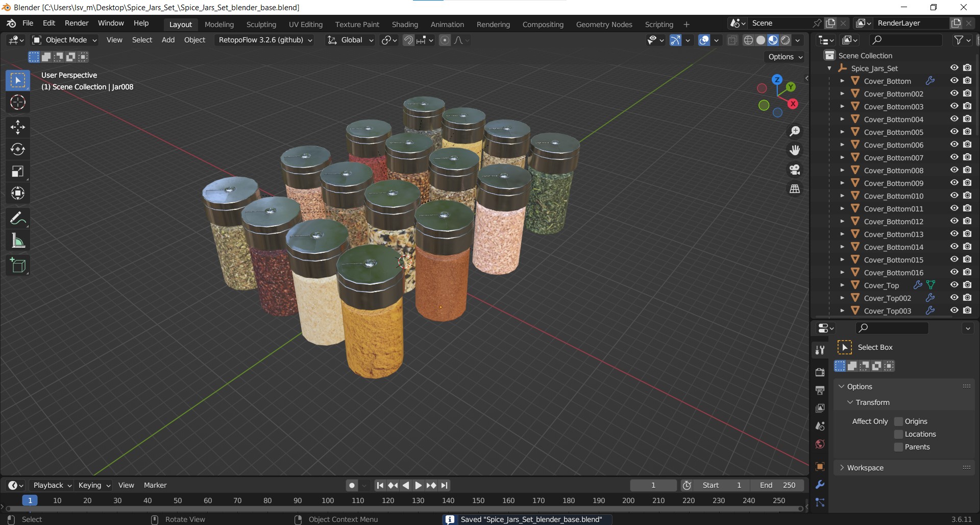Image resolution: width=980 pixels, height=525 pixels.
Task: Switch orthographic/perspective grid icon
Action: 795,189
